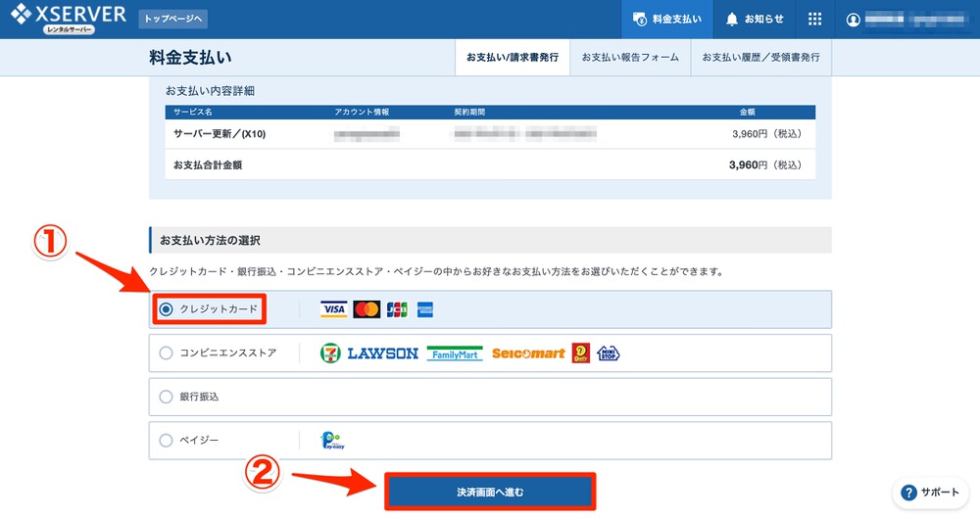This screenshot has width=980, height=519.
Task: Open 料金支払い in top navigation
Action: [666, 20]
